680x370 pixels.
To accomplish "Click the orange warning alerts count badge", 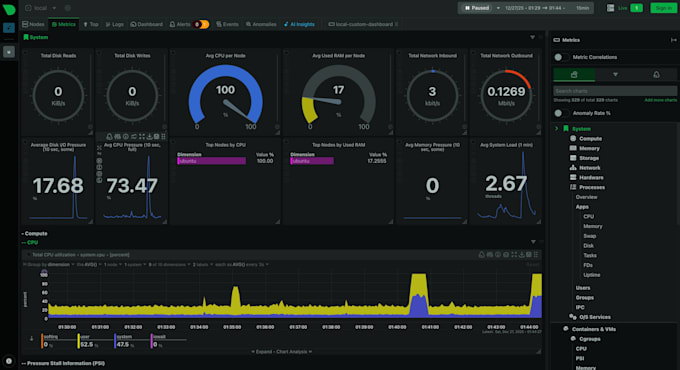I will pos(204,24).
